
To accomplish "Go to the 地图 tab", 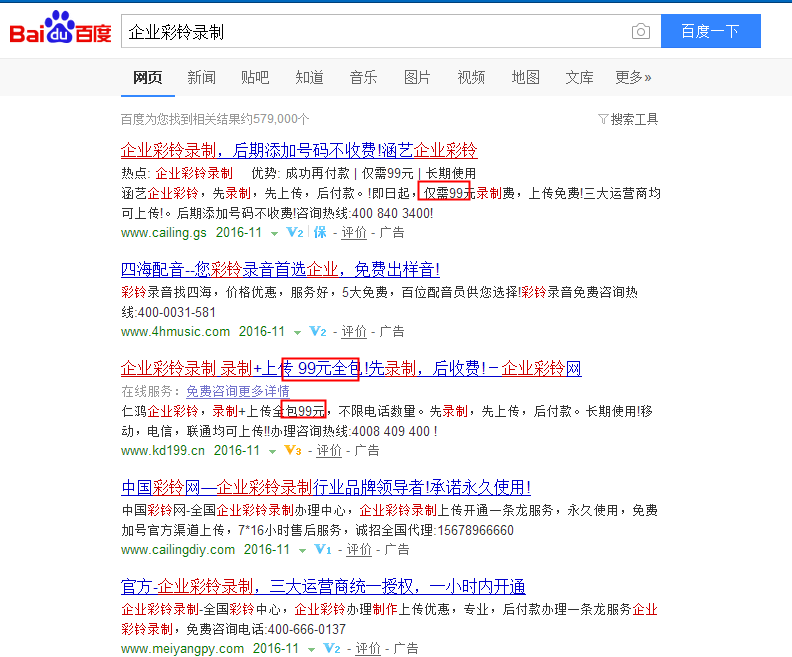I will [x=525, y=78].
